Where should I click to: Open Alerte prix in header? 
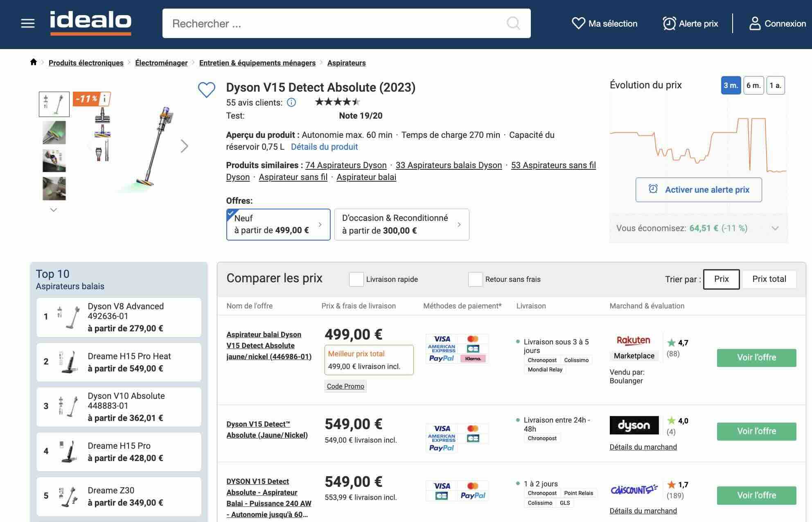pos(690,23)
